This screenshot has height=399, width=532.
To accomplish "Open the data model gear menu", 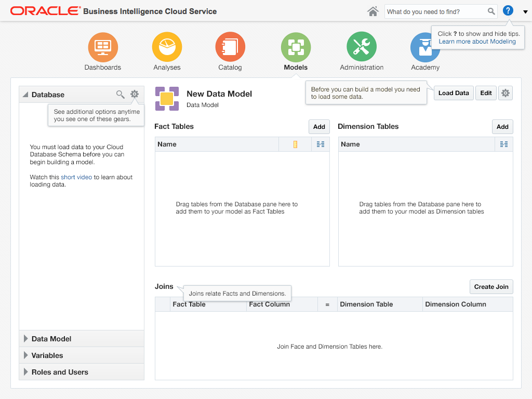I will click(x=506, y=93).
